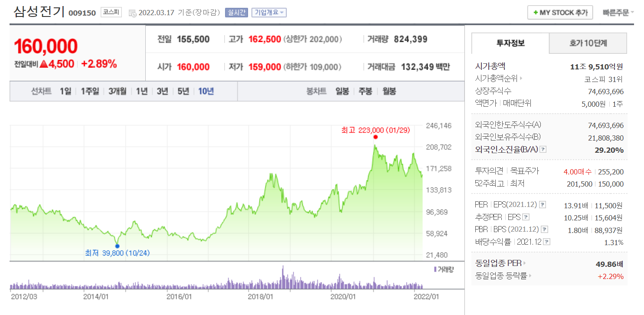This screenshot has width=644, height=315.
Task: Click the help icon next to 배당수익률 2021.12
Action: coord(547,242)
